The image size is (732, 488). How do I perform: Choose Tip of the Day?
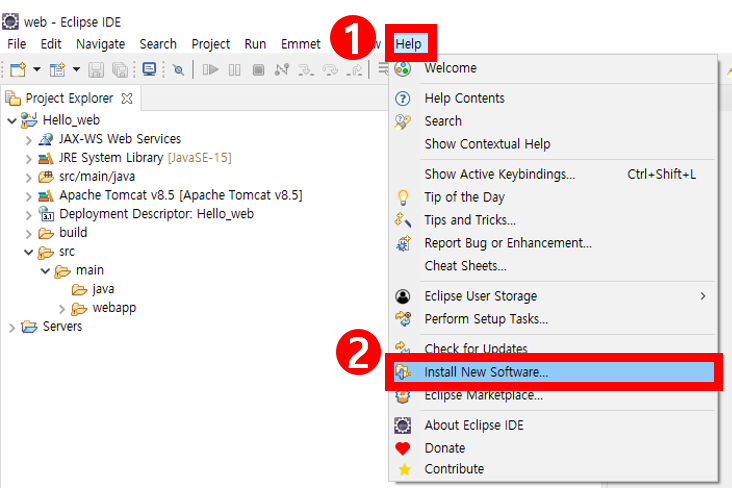coord(553,197)
